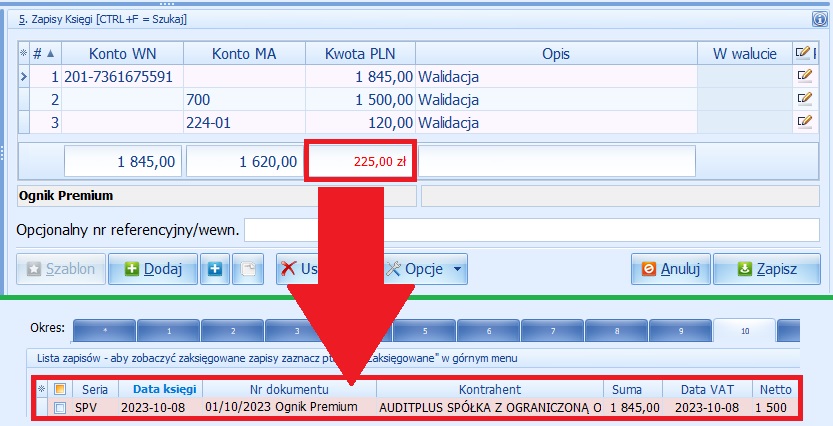Image resolution: width=833 pixels, height=426 pixels.
Task: Tick the checkbox for the SPV record
Action: [x=60, y=407]
